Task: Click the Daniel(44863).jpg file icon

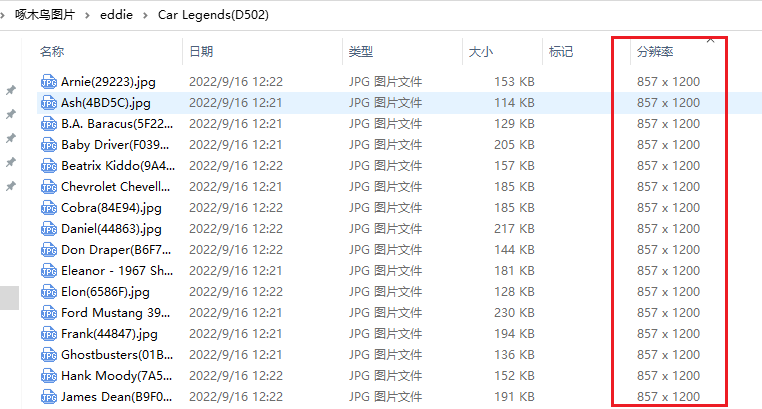Action: click(x=49, y=229)
